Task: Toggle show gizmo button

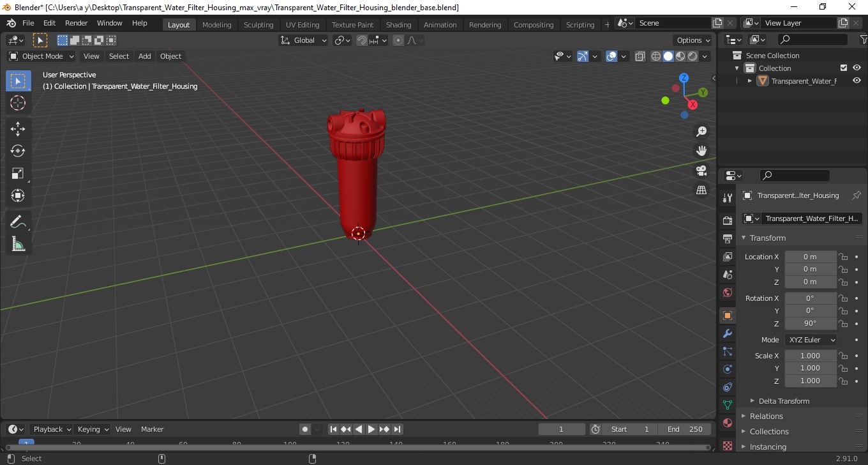Action: point(583,56)
